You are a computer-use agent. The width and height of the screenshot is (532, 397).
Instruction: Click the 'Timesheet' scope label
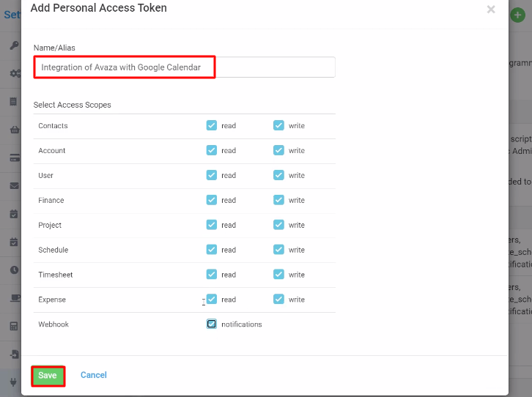point(55,275)
